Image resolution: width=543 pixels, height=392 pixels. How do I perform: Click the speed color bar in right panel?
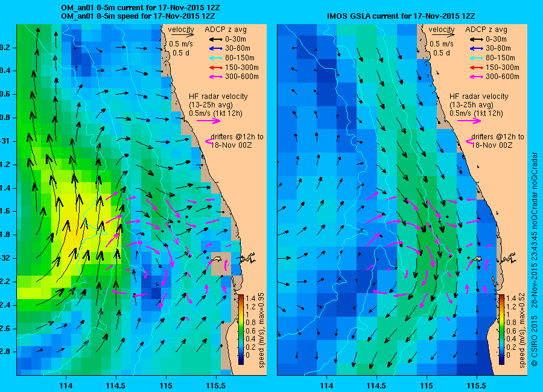pyautogui.click(x=501, y=329)
